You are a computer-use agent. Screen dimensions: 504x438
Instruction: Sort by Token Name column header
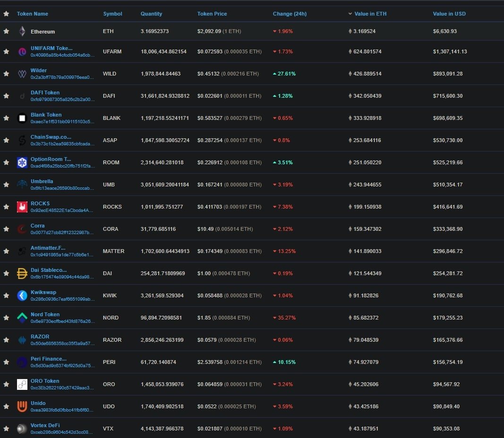(33, 14)
